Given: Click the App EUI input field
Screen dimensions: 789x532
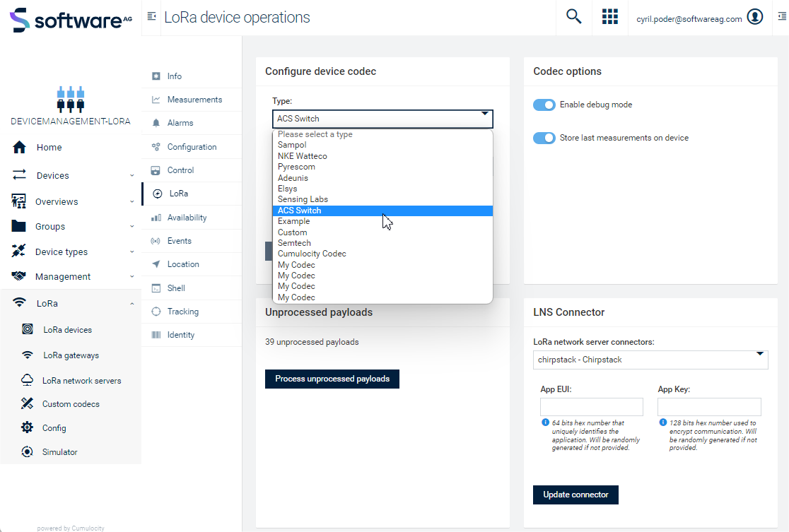Looking at the screenshot, I should [x=592, y=407].
